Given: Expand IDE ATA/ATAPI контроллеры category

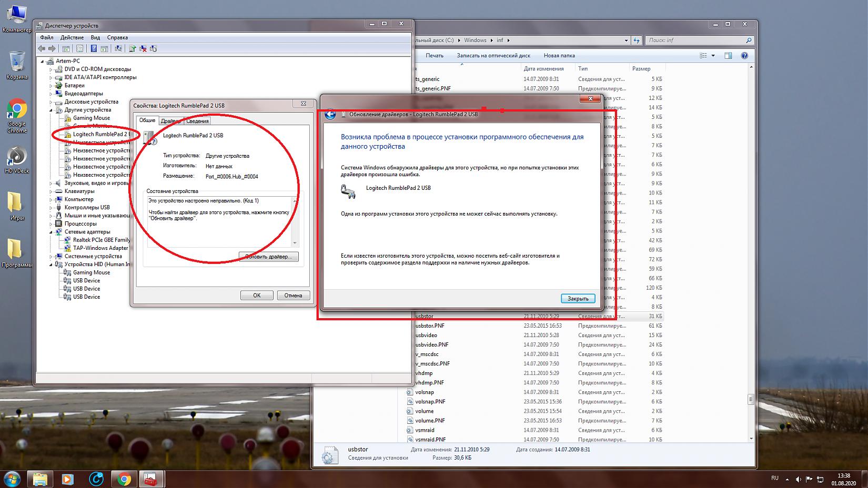Looking at the screenshot, I should (51, 77).
